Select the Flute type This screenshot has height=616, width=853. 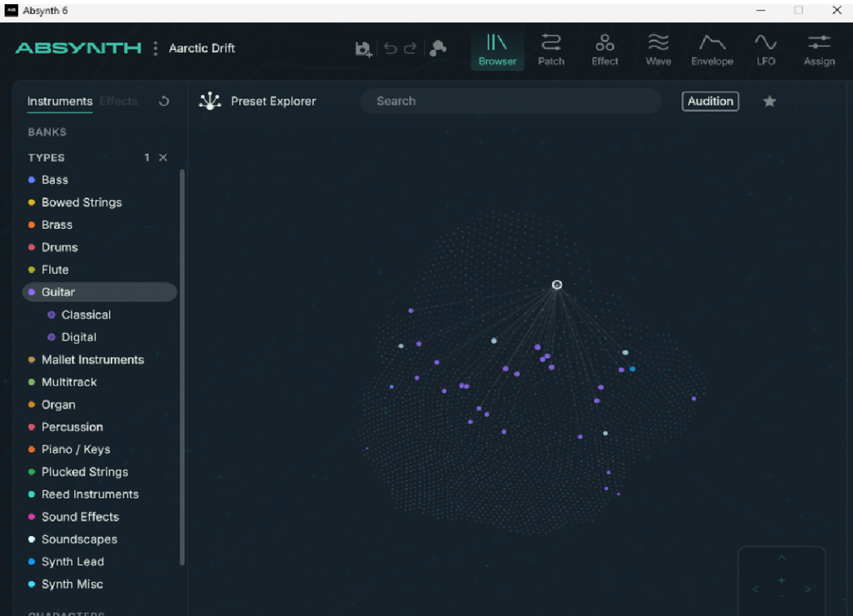click(x=100, y=270)
